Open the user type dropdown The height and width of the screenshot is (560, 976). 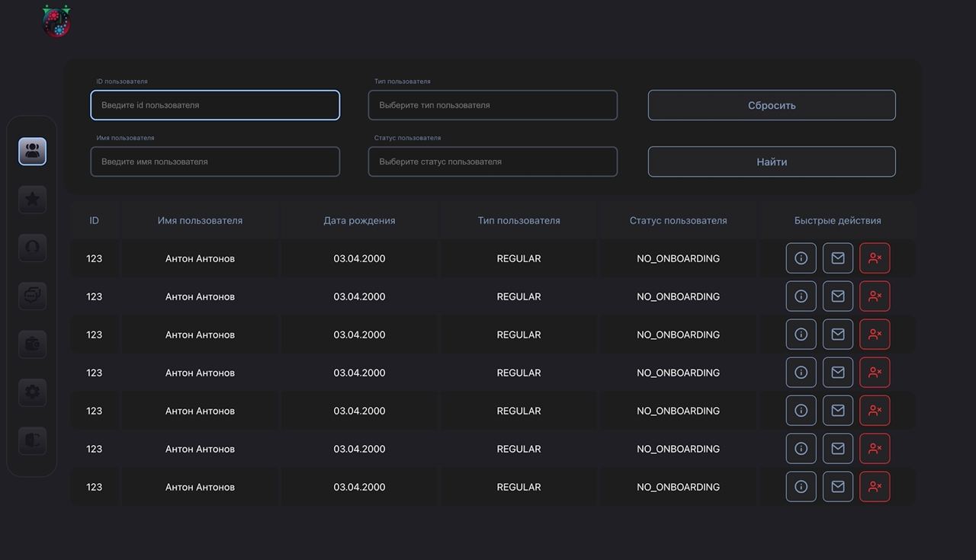point(493,105)
